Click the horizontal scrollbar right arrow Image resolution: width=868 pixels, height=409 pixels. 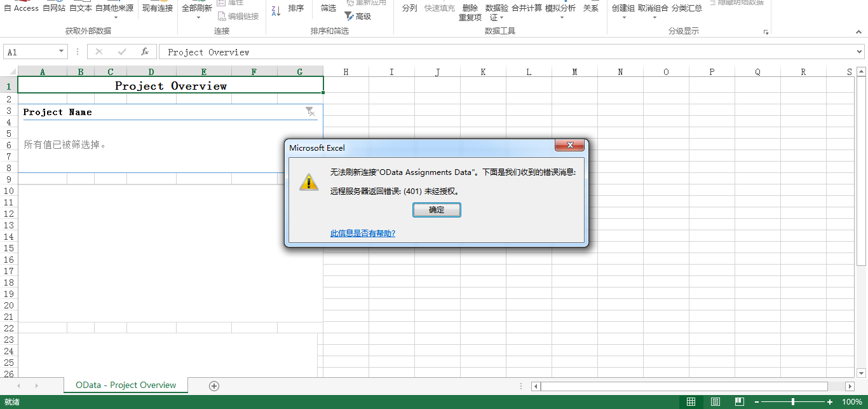tap(850, 386)
